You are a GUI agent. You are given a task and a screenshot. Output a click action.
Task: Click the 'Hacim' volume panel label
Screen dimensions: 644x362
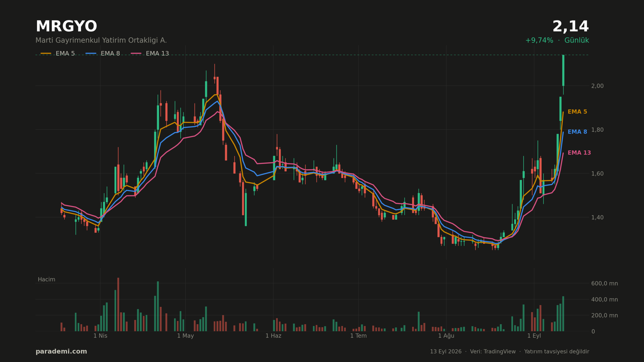(46, 280)
